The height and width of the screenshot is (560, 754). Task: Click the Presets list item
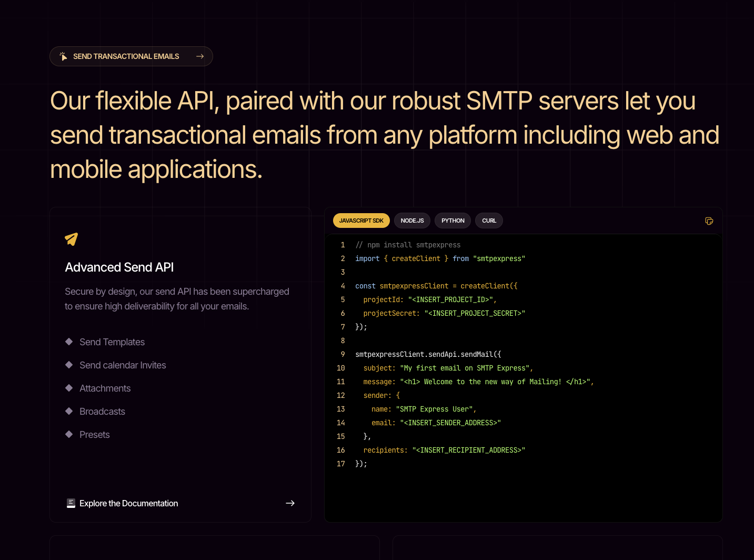pos(95,435)
